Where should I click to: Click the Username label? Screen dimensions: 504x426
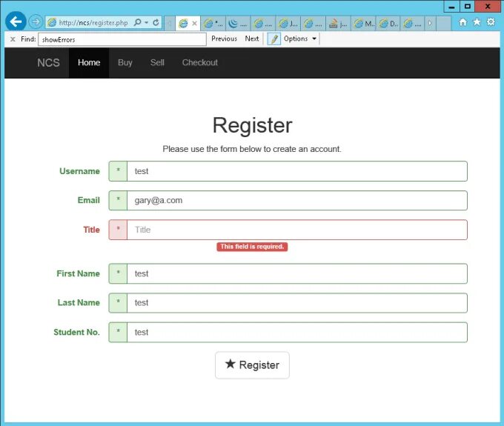pyautogui.click(x=79, y=171)
